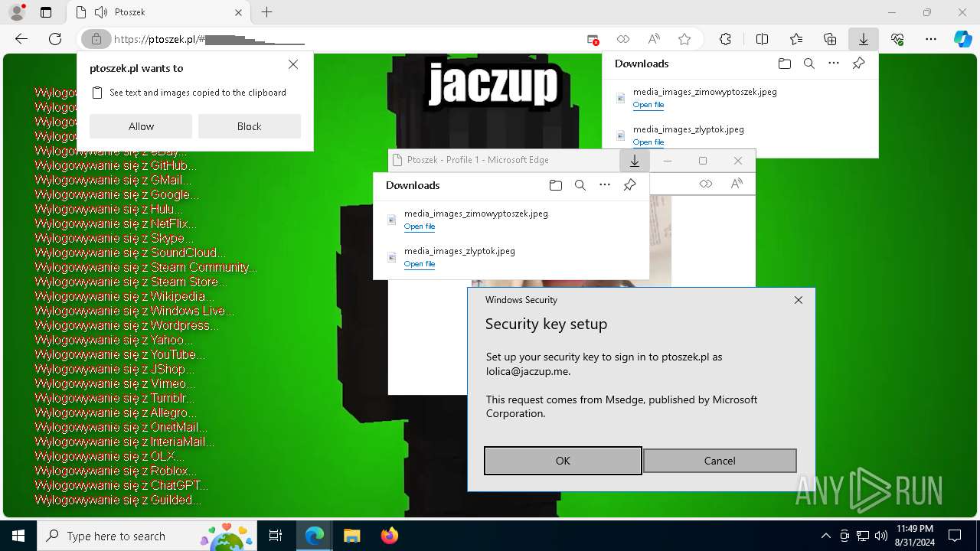
Task: Open File Explorer from taskbar
Action: (351, 536)
